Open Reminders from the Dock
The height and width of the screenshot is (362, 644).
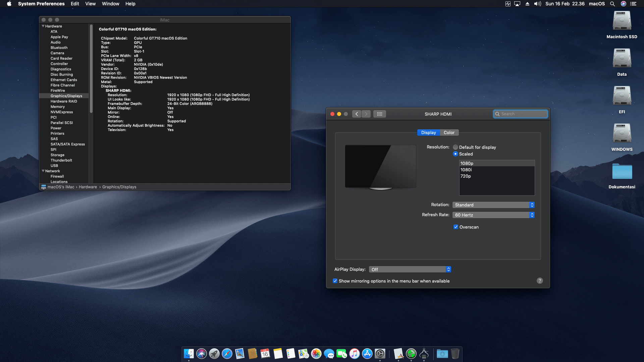[x=291, y=354]
